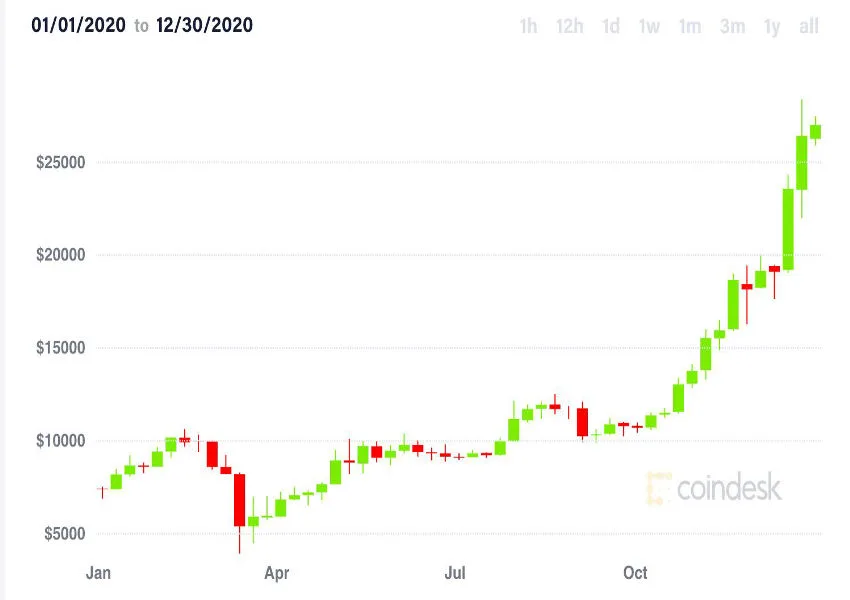
Task: Pick the 1m monthly timeframe
Action: (x=689, y=27)
